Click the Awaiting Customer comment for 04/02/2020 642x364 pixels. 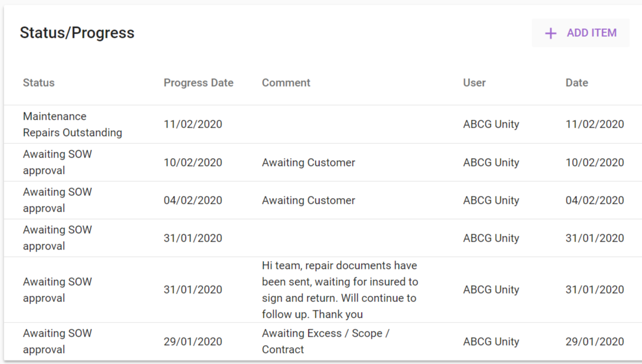(308, 200)
